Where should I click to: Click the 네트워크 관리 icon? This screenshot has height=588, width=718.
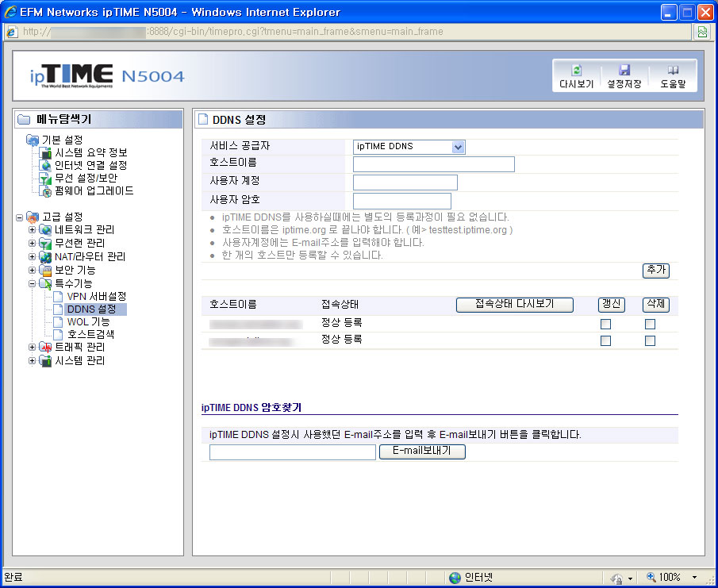pos(45,229)
